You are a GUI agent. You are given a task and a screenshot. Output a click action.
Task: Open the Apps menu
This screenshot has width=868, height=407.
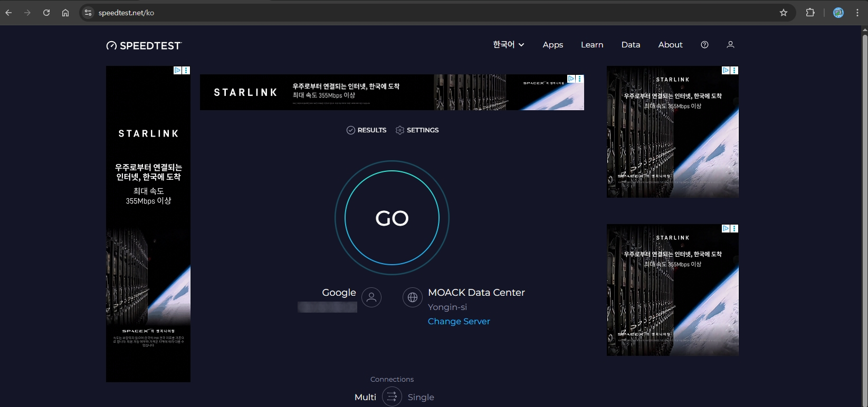[x=553, y=45]
